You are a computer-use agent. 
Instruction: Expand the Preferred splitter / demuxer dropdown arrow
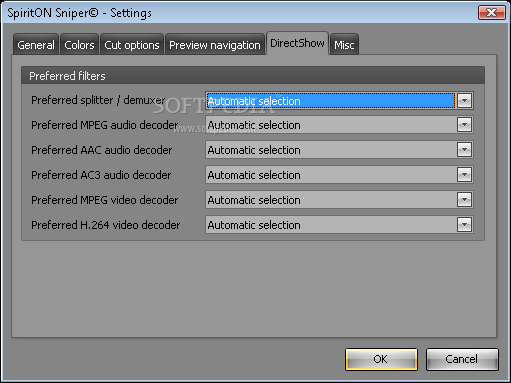pos(464,100)
